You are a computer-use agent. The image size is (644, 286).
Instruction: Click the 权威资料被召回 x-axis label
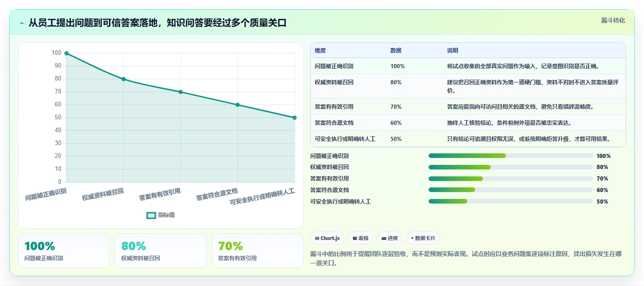pos(103,194)
